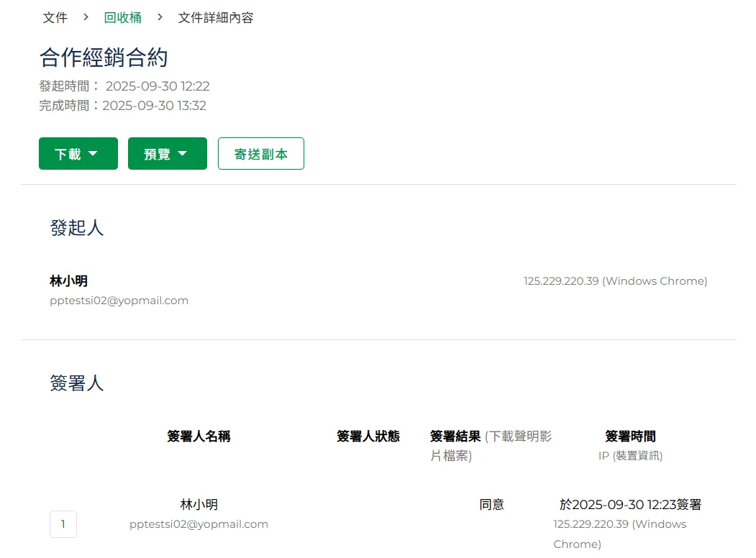Click the 簽署人名稱 column header
Image resolution: width=756 pixels, height=558 pixels.
tap(199, 436)
